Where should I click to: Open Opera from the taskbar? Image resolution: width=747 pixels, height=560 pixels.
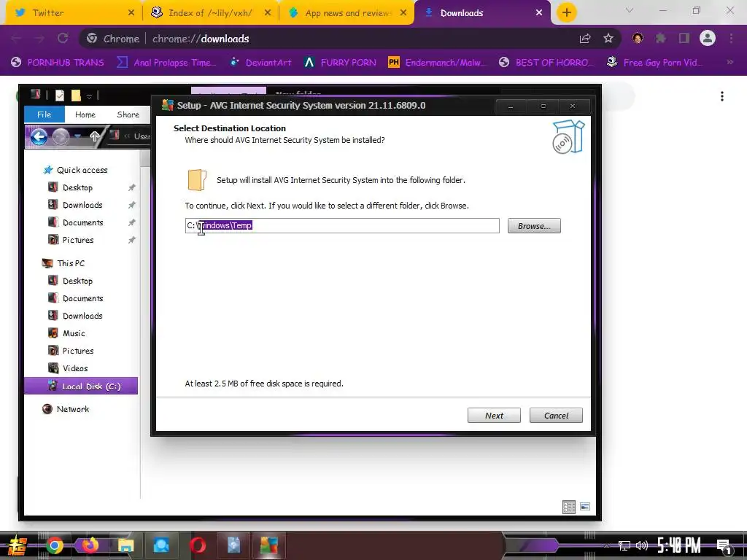coord(197,545)
